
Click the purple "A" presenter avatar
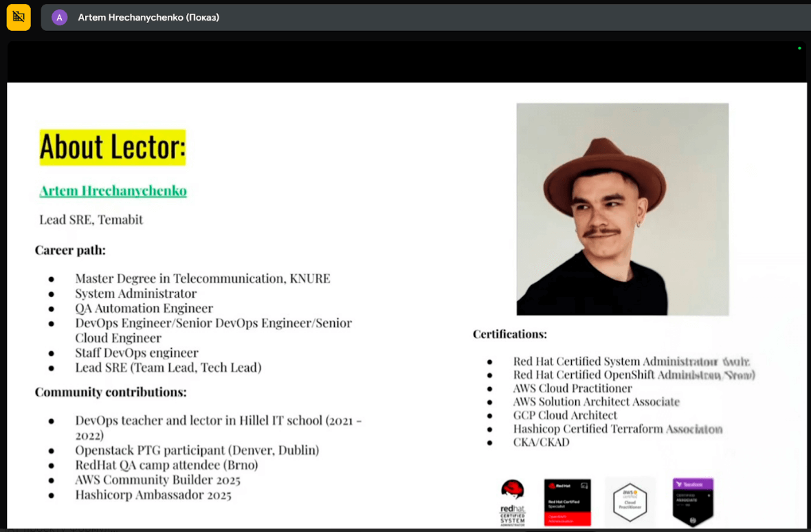[59, 17]
